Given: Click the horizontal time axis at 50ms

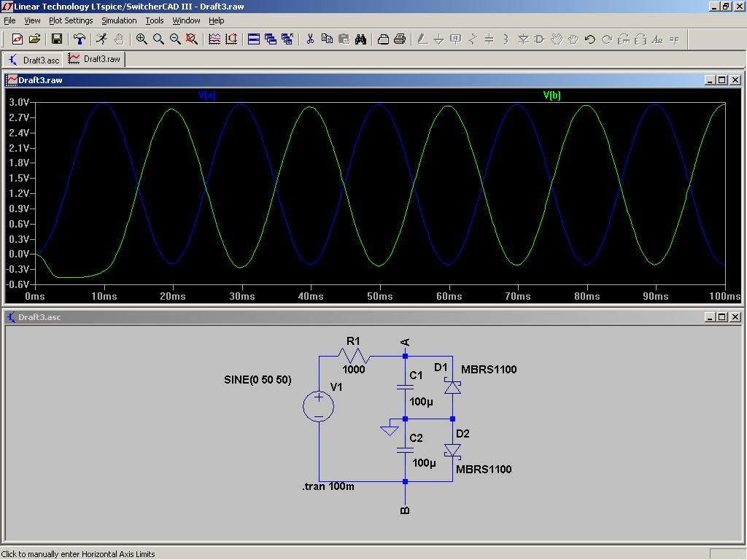Looking at the screenshot, I should pos(380,296).
